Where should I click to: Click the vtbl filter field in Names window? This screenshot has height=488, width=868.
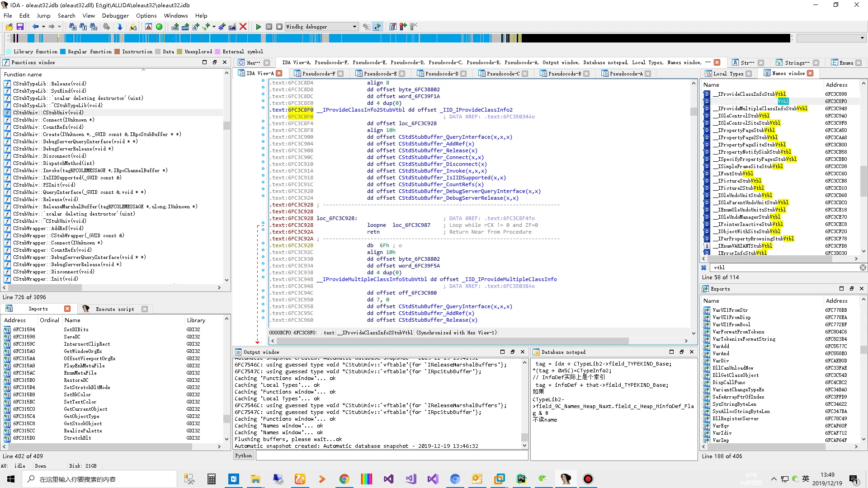coord(787,267)
